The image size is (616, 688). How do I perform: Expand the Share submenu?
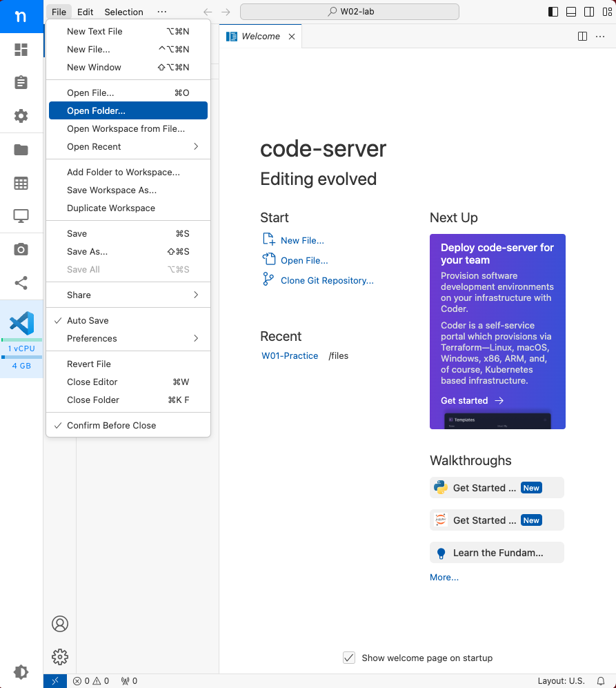128,295
